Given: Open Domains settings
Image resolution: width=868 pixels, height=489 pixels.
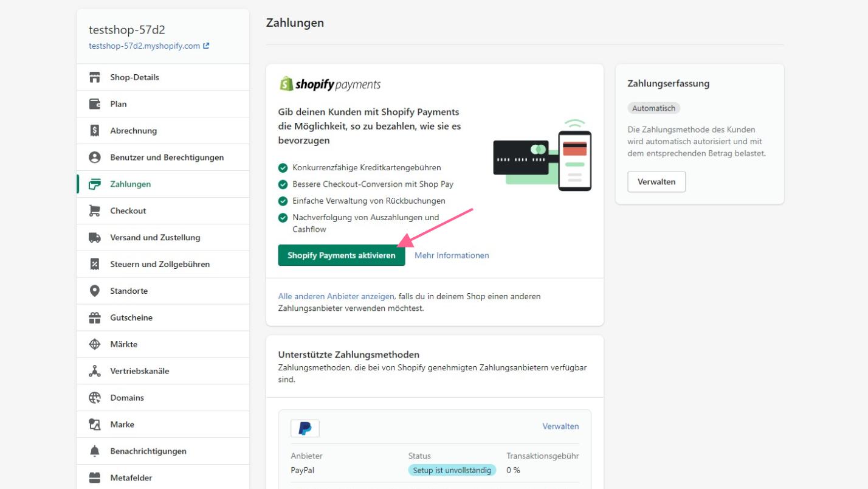Looking at the screenshot, I should (x=163, y=398).
